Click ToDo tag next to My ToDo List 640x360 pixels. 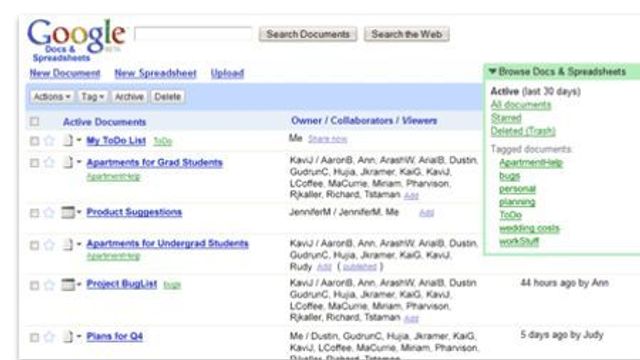coord(162,141)
